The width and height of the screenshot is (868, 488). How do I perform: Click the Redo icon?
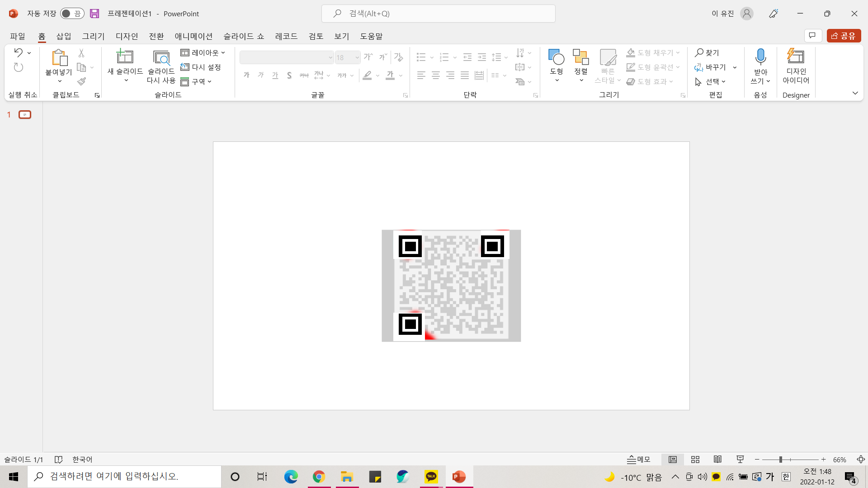(x=18, y=67)
